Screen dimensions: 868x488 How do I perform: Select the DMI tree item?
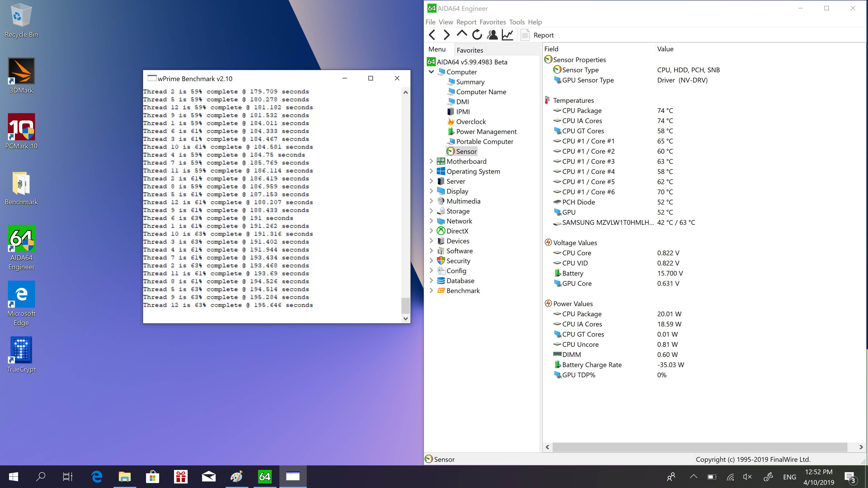pyautogui.click(x=458, y=102)
